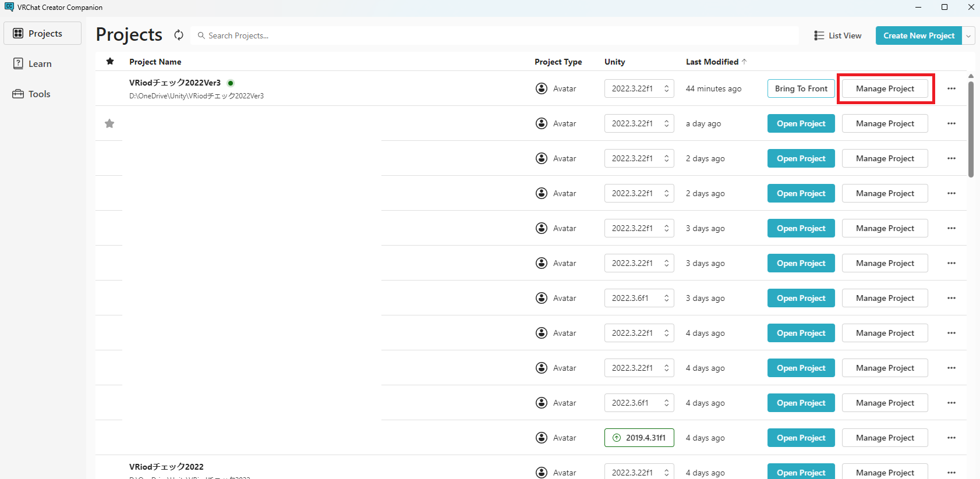Sort by favorites star column header
Screen dimensions: 980x479
[x=110, y=61]
